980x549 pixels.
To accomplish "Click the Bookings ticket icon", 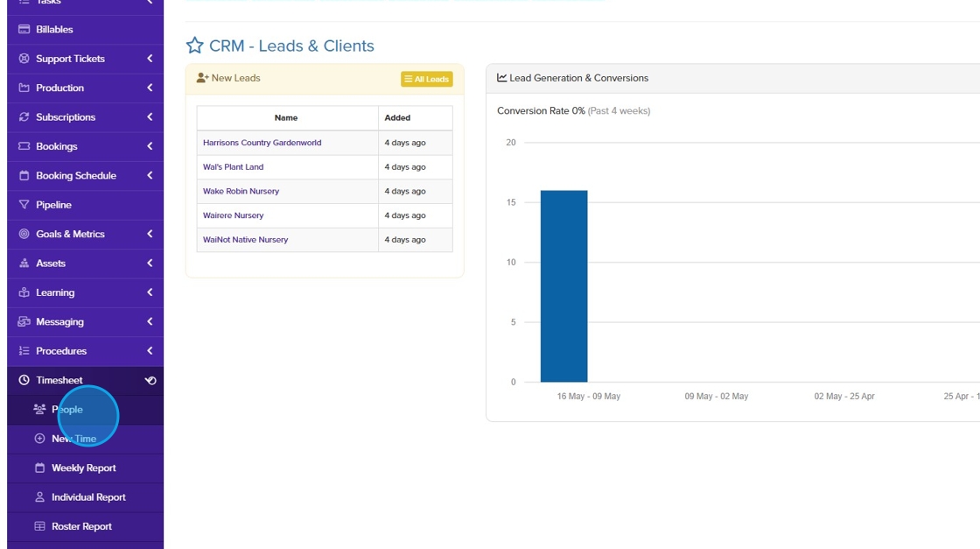I will coord(24,146).
